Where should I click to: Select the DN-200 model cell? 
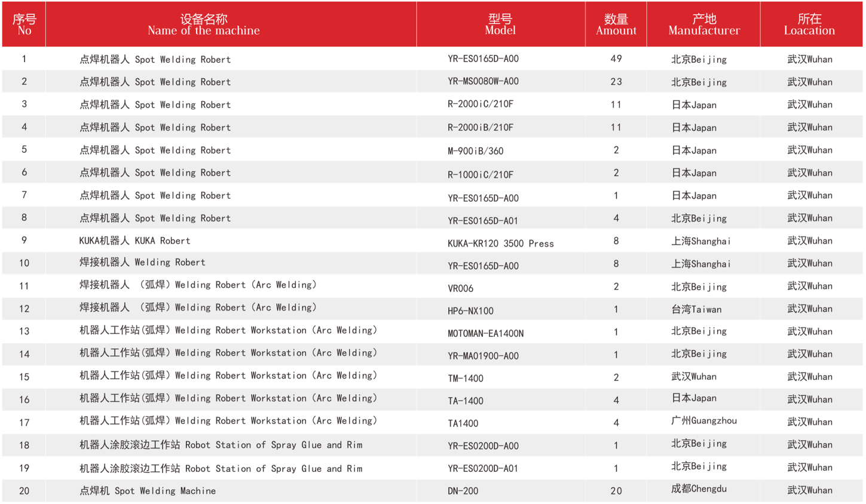click(463, 491)
